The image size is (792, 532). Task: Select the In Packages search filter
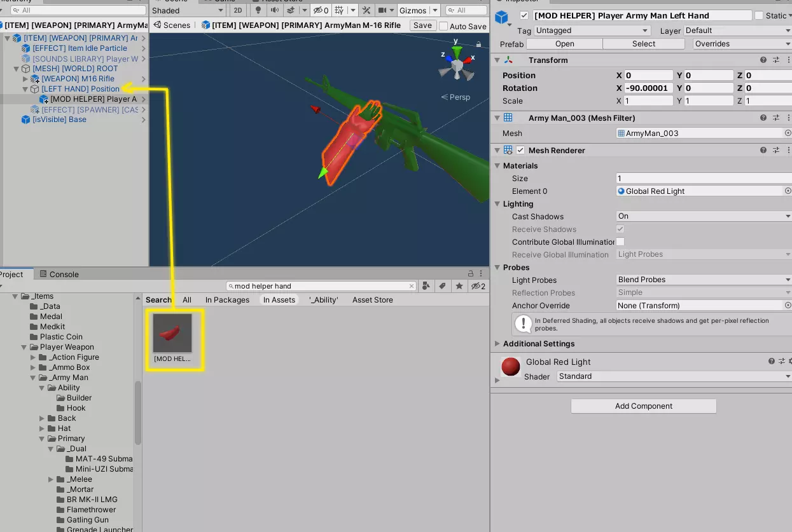(x=227, y=300)
